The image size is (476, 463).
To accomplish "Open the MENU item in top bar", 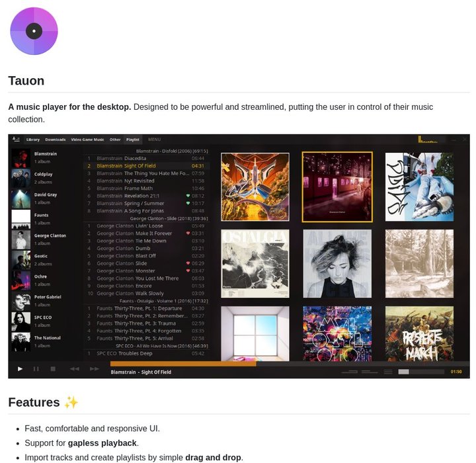I will [x=154, y=140].
